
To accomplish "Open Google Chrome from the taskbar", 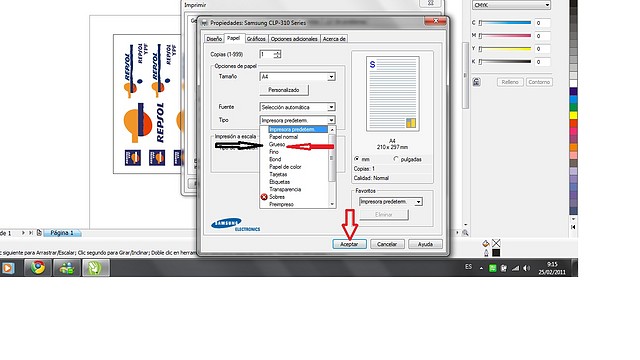I will 38,268.
